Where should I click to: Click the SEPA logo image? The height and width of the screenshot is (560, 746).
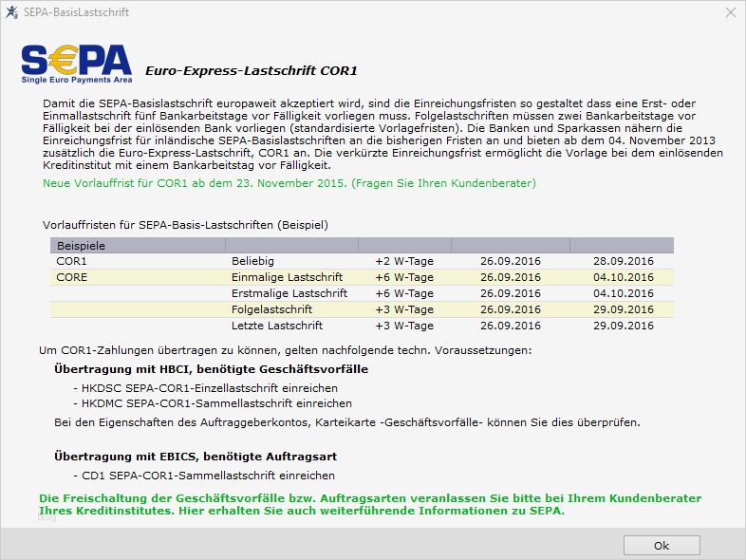click(77, 64)
